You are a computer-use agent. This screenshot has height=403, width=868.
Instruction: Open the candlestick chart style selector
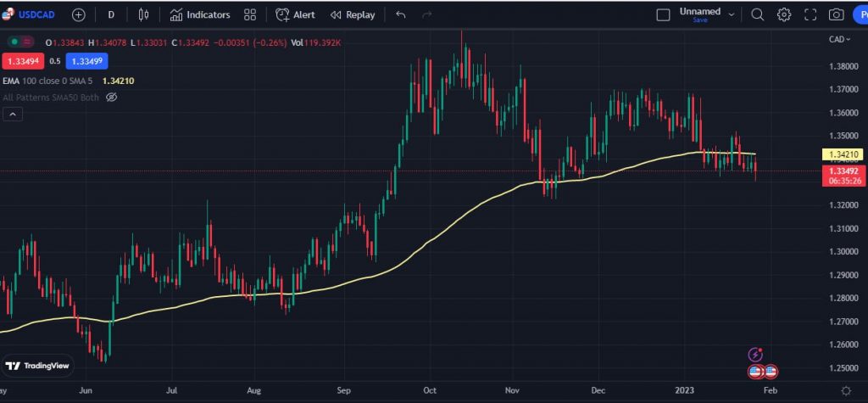143,14
